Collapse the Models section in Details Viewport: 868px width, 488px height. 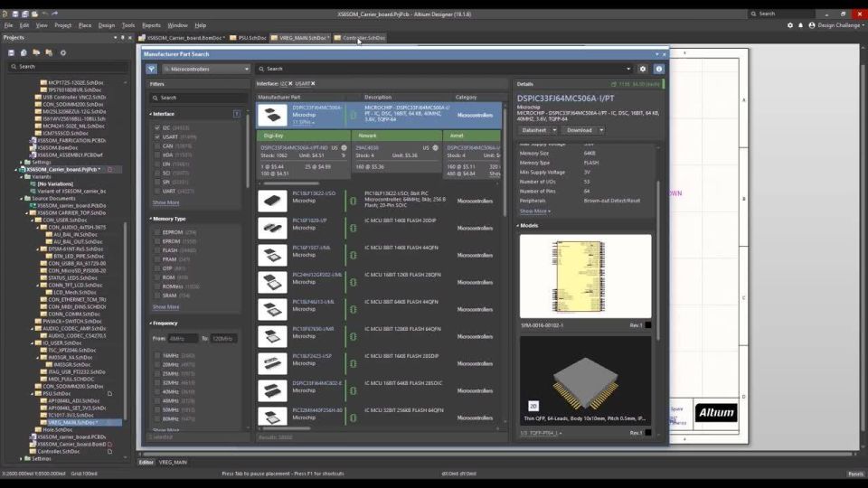tap(517, 226)
